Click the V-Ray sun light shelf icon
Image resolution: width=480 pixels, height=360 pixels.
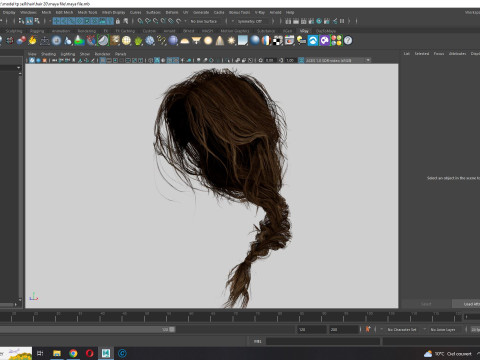[231, 41]
